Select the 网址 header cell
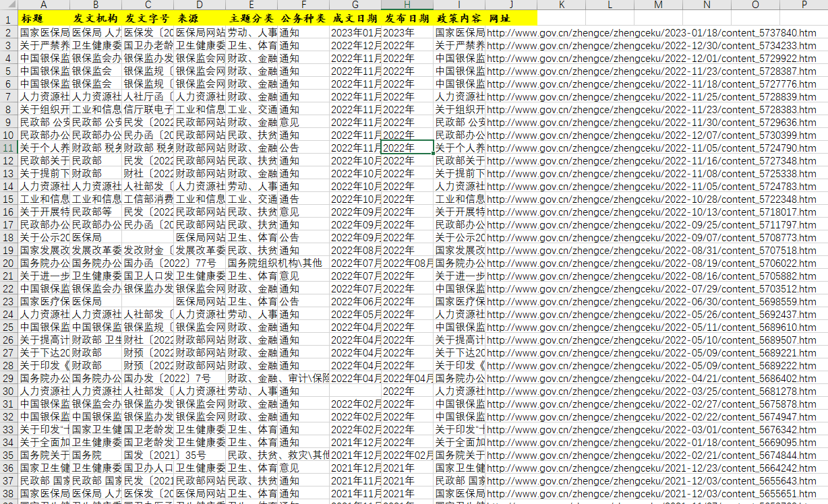This screenshot has width=828, height=504. point(511,18)
